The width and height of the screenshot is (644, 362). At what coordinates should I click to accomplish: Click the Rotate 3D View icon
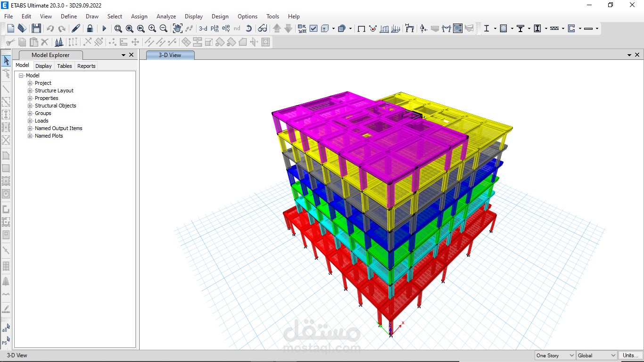point(248,28)
